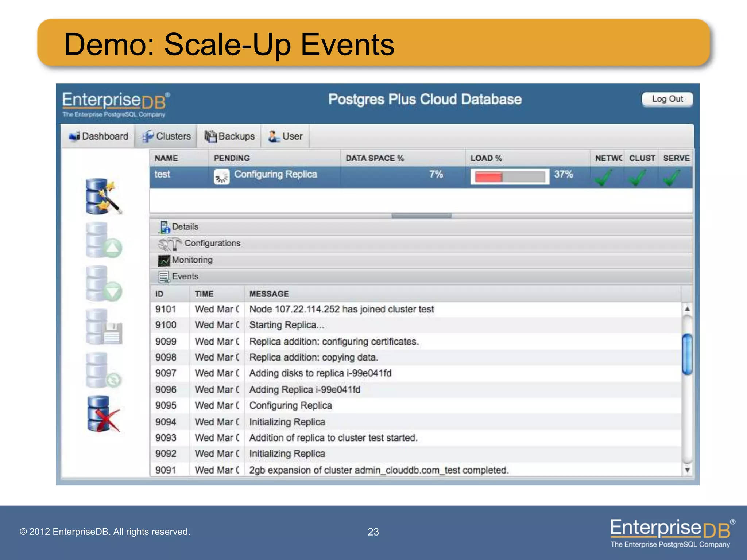747x560 pixels.
Task: Sort by the NAME column header
Action: tap(179, 158)
